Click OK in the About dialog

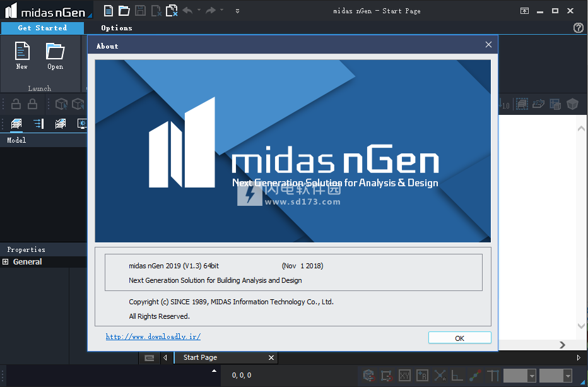coord(460,338)
